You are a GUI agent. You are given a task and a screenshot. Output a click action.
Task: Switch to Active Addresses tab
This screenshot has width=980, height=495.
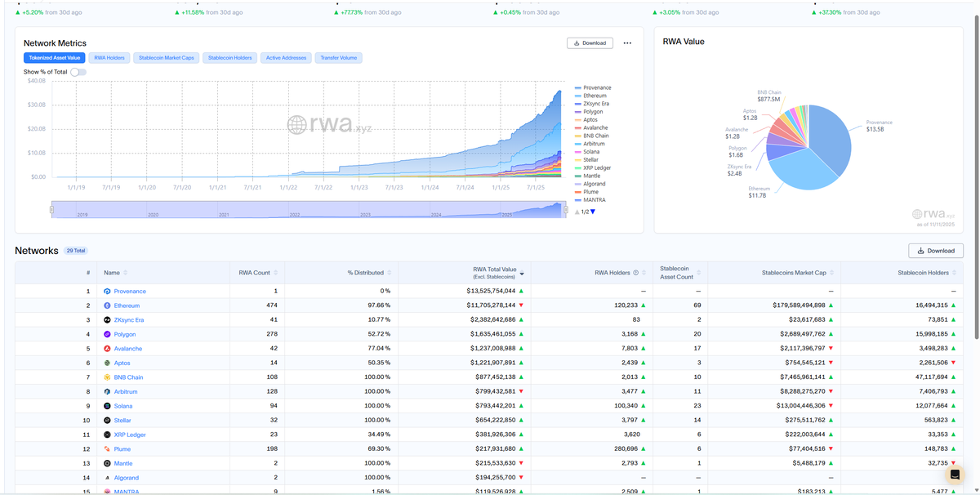click(x=287, y=58)
